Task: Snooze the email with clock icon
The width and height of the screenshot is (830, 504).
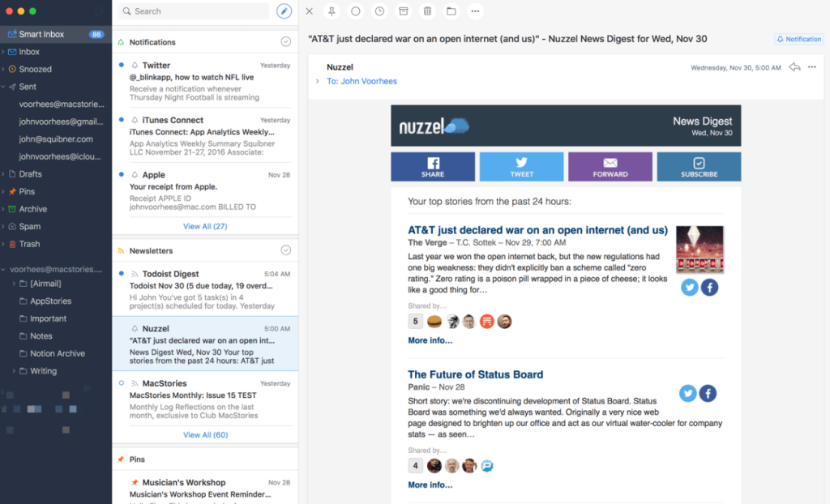Action: [x=379, y=11]
